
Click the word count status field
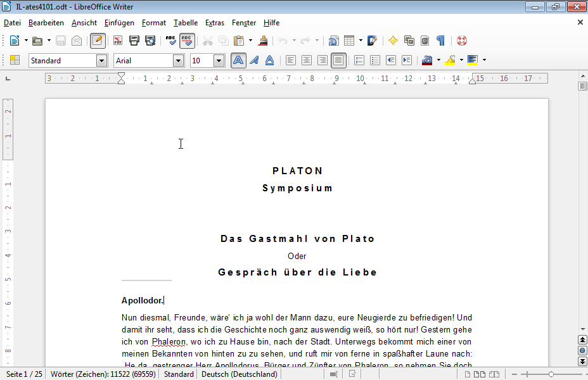pos(103,374)
